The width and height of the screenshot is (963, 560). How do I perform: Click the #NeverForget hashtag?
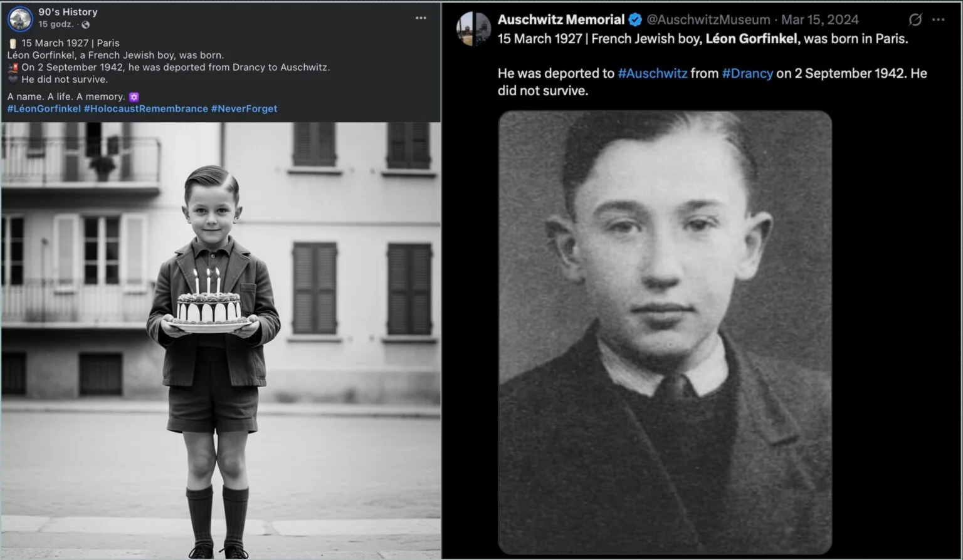[x=244, y=108]
